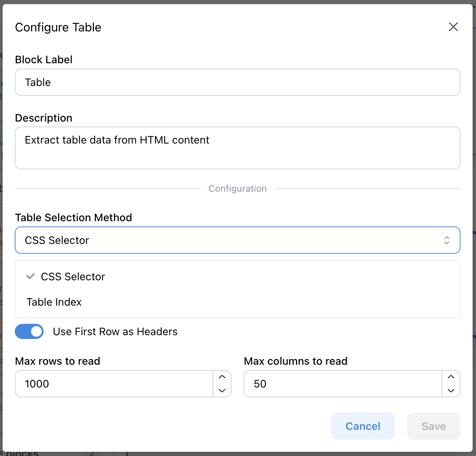Choose CSS Selector from the list
Image resolution: width=476 pixels, height=456 pixels.
[73, 277]
